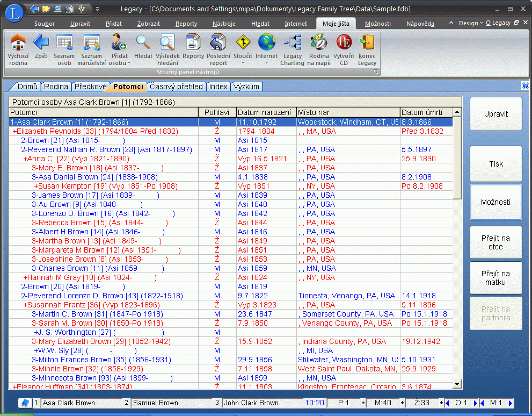Screen dimensions: 532x416
Task: Click the right arrow after O:1
Action: [x=475, y=403]
